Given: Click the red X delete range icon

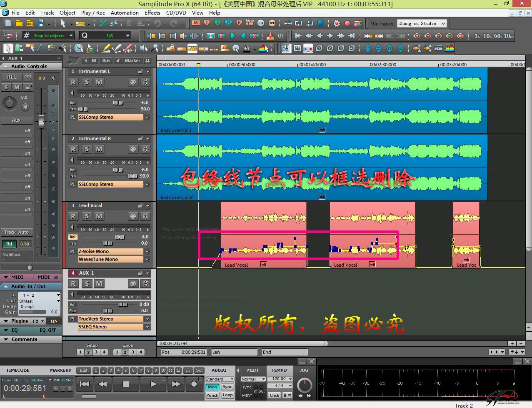Looking at the screenshot, I should click(255, 36).
